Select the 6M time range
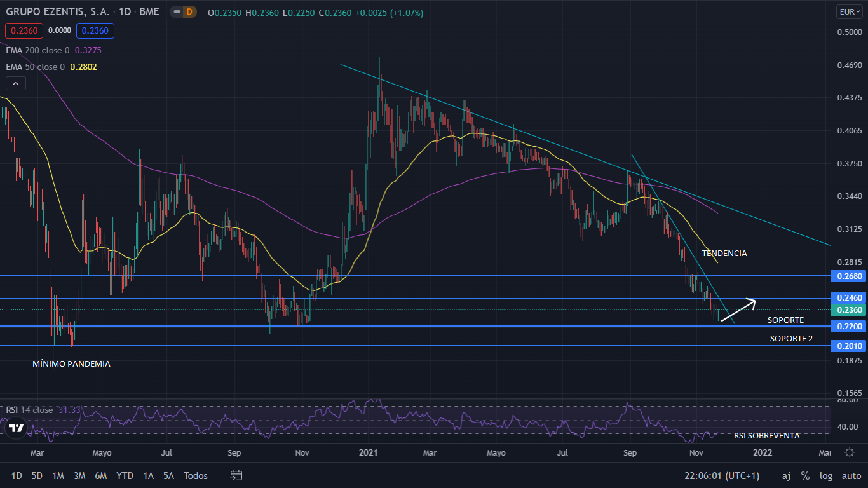This screenshot has height=488, width=868. [100, 475]
